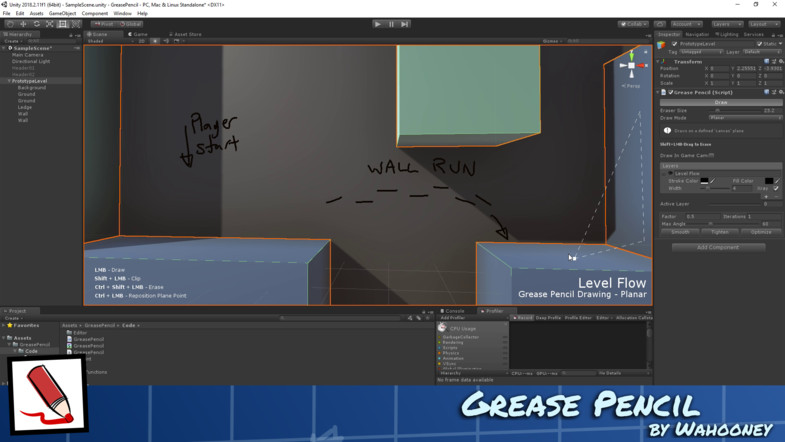785x442 pixels.
Task: Toggle Global handle rotation mode
Action: 131,24
